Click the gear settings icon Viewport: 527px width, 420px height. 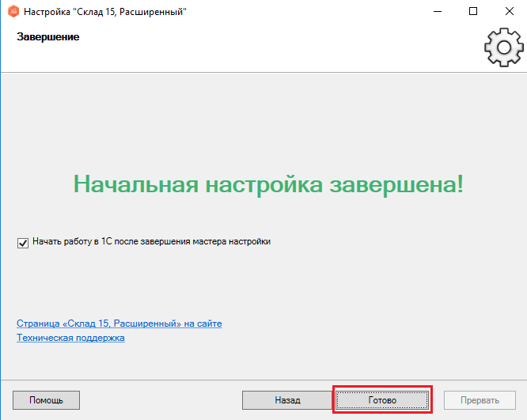pos(503,47)
